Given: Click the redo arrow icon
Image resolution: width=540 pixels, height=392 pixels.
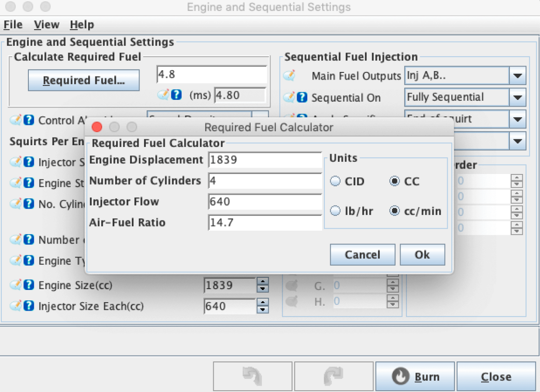Looking at the screenshot, I should click(333, 376).
